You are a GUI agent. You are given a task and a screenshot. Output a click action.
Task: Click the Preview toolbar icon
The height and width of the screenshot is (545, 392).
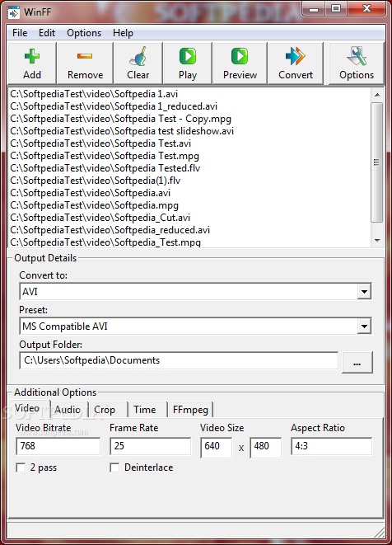click(x=240, y=56)
